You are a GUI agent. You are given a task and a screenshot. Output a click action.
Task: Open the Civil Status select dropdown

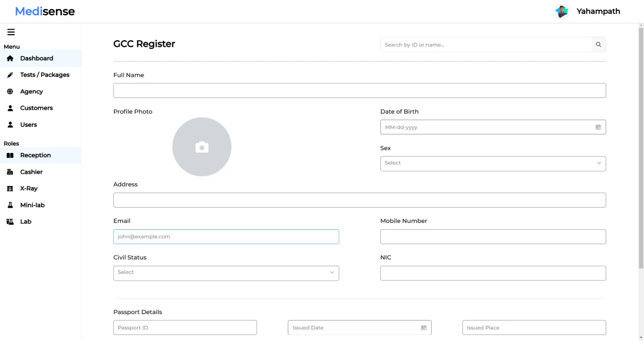click(226, 273)
